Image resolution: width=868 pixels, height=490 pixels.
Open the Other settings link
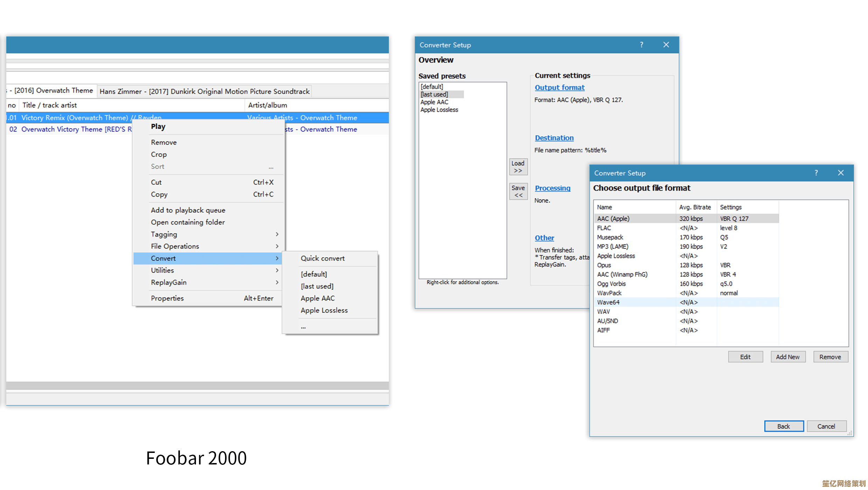point(544,238)
